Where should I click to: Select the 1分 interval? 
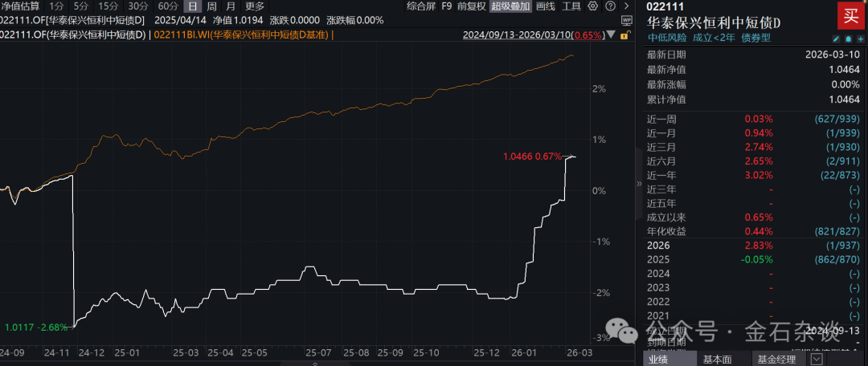pos(56,6)
